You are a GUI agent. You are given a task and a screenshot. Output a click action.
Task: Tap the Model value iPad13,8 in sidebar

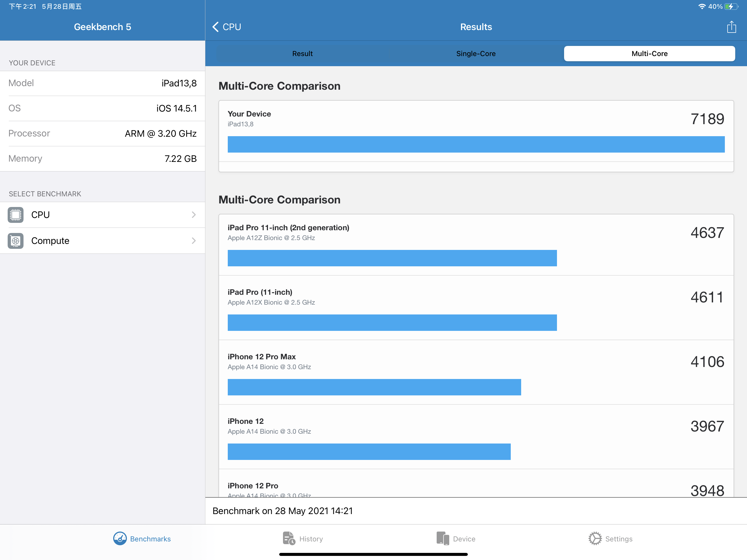pos(179,83)
